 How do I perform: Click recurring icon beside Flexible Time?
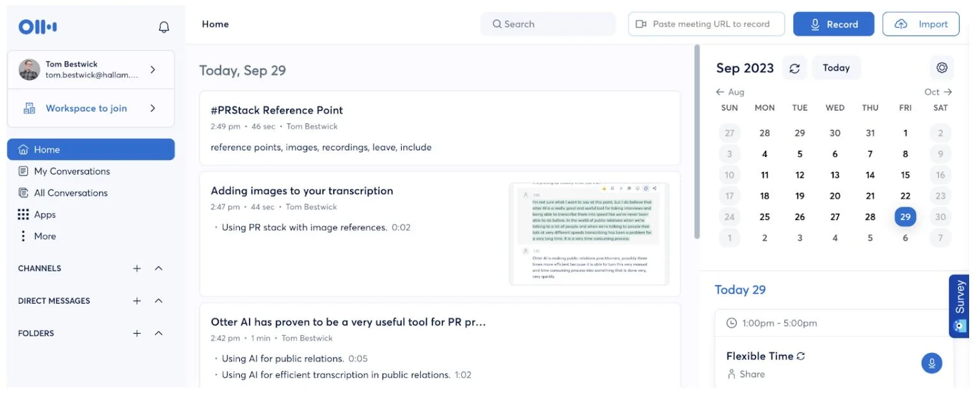coord(800,356)
